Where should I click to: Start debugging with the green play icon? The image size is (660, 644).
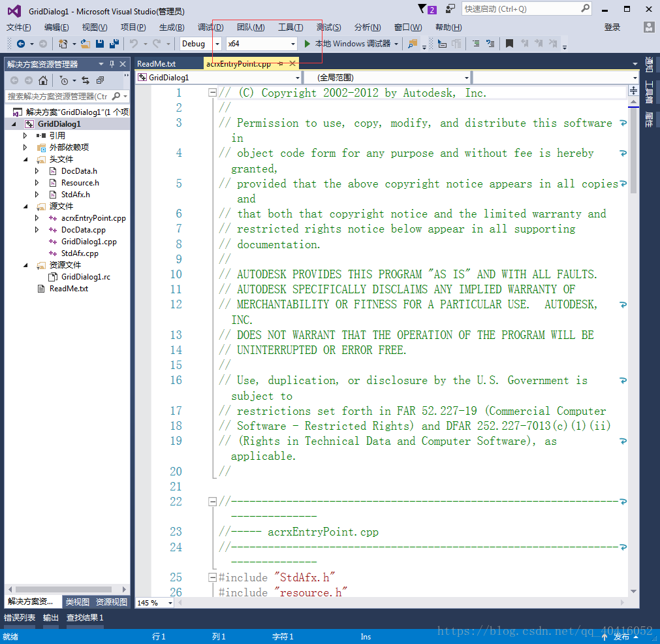(307, 44)
